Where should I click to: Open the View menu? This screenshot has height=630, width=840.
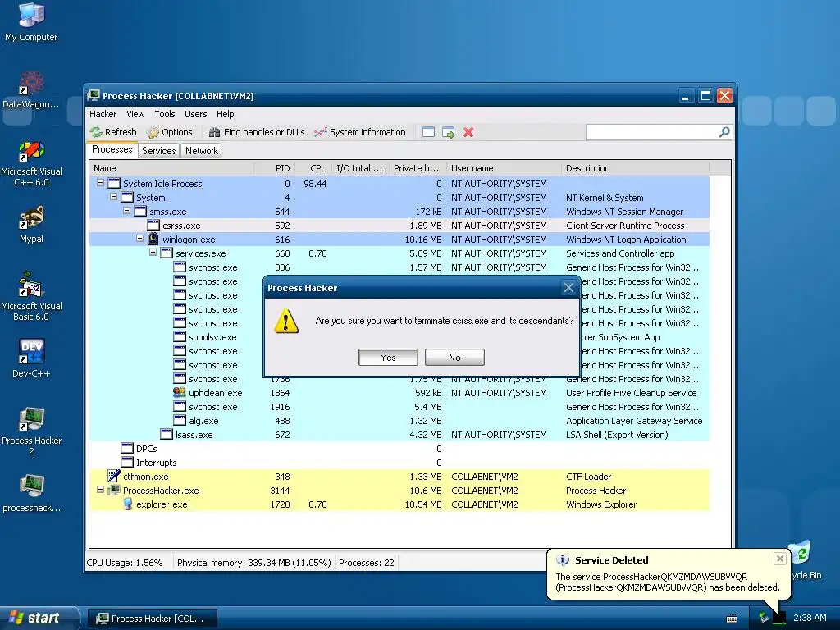(x=135, y=114)
